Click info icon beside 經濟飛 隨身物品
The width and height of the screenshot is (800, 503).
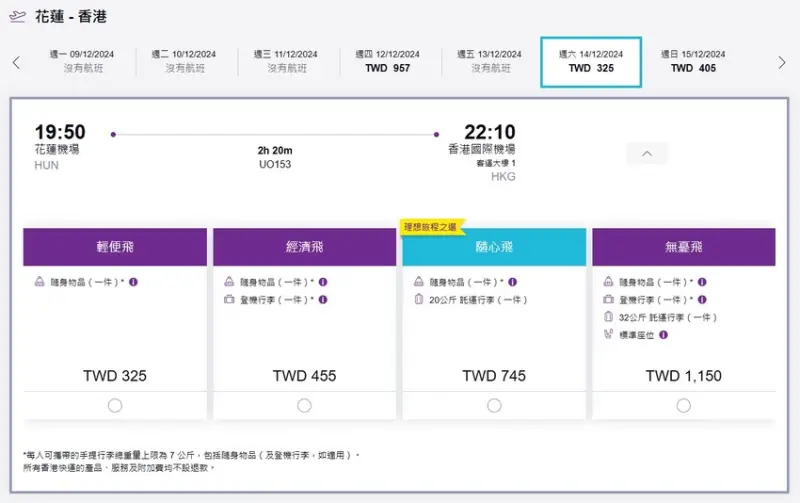point(323,282)
